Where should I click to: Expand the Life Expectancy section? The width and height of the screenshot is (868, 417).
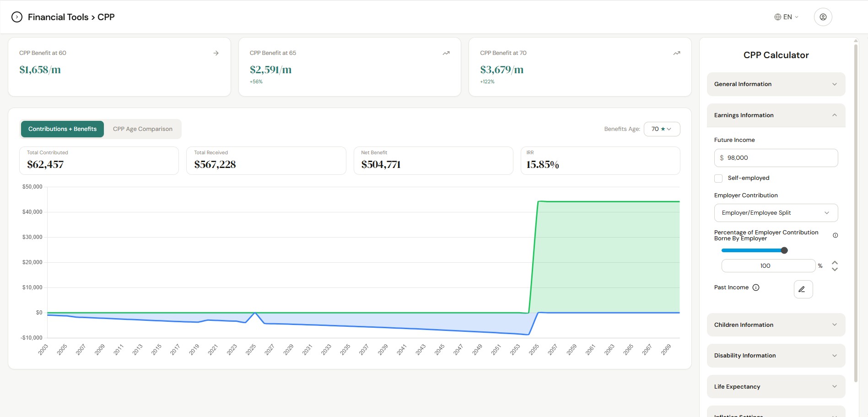pyautogui.click(x=776, y=387)
